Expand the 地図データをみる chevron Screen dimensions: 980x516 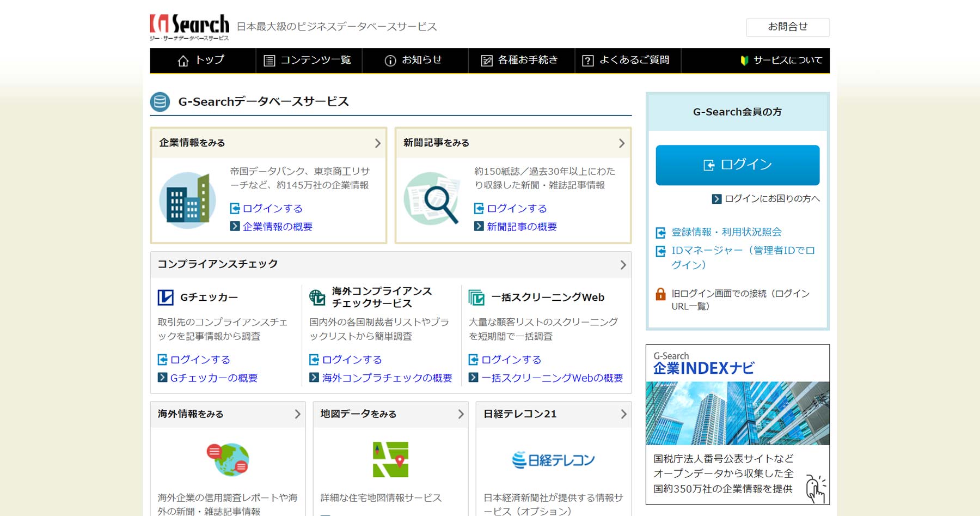coord(461,414)
